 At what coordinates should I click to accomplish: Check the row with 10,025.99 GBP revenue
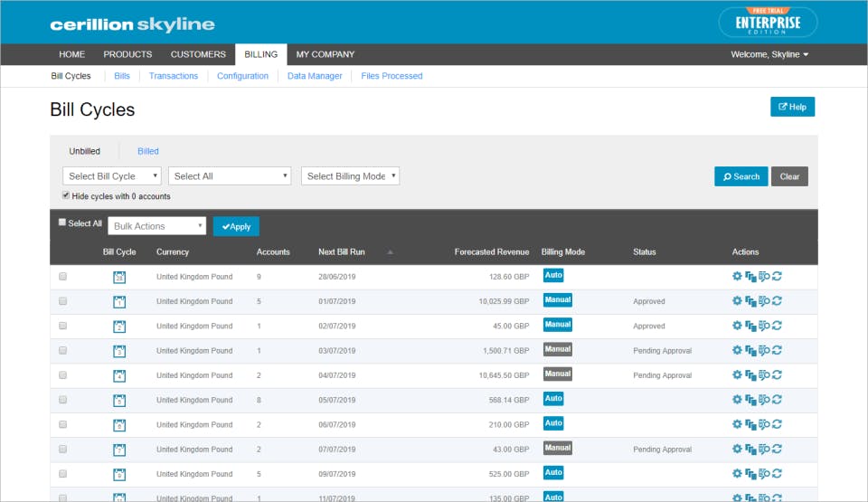[62, 301]
